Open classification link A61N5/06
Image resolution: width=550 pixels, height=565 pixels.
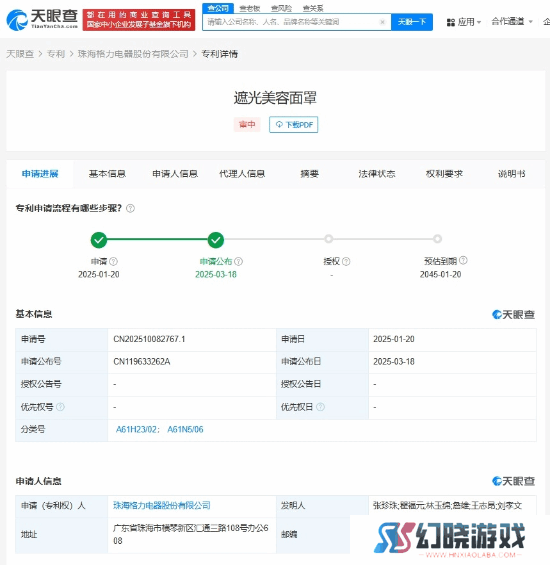coord(185,430)
